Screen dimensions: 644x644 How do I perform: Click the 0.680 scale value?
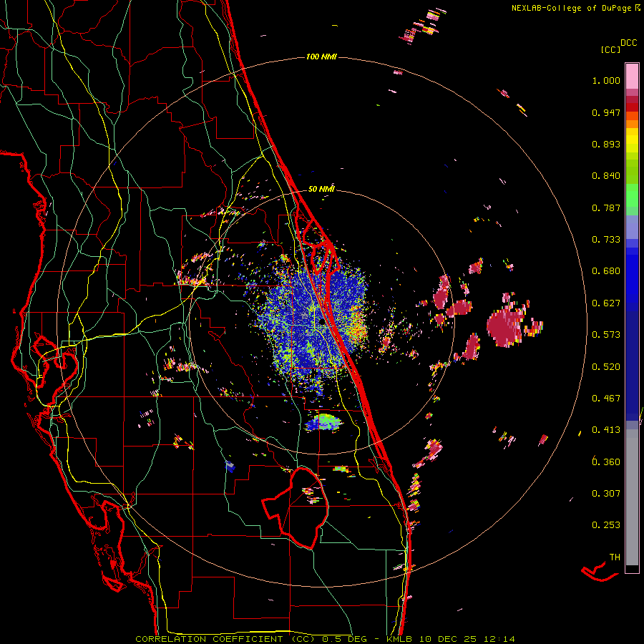[x=606, y=271]
